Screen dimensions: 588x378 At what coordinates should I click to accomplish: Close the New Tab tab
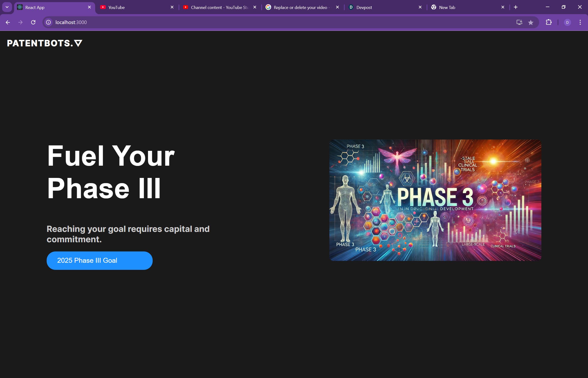503,7
